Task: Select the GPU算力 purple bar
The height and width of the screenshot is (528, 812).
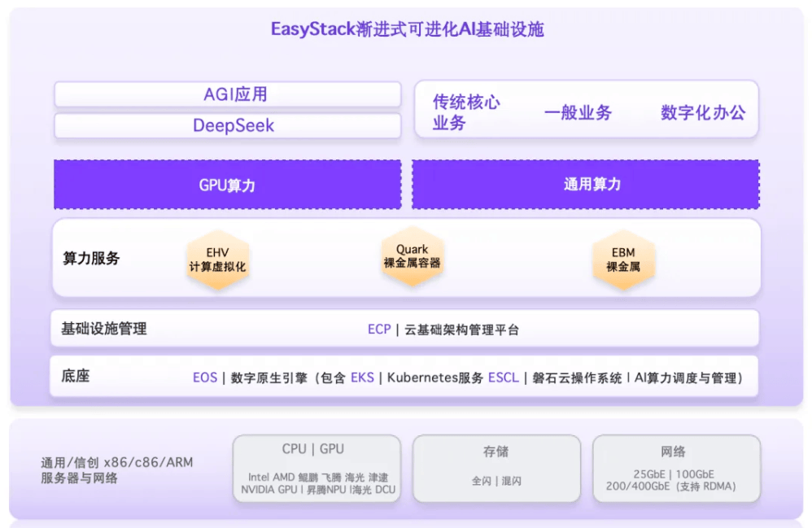Action: click(x=227, y=185)
